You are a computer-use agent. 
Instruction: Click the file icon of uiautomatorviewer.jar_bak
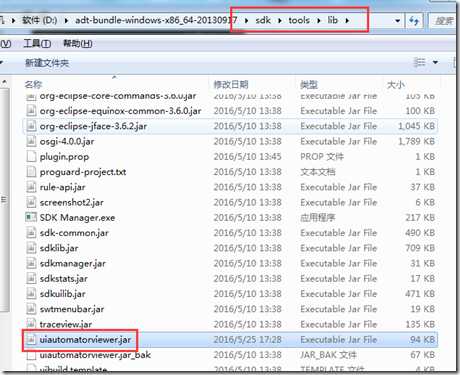tap(31, 355)
